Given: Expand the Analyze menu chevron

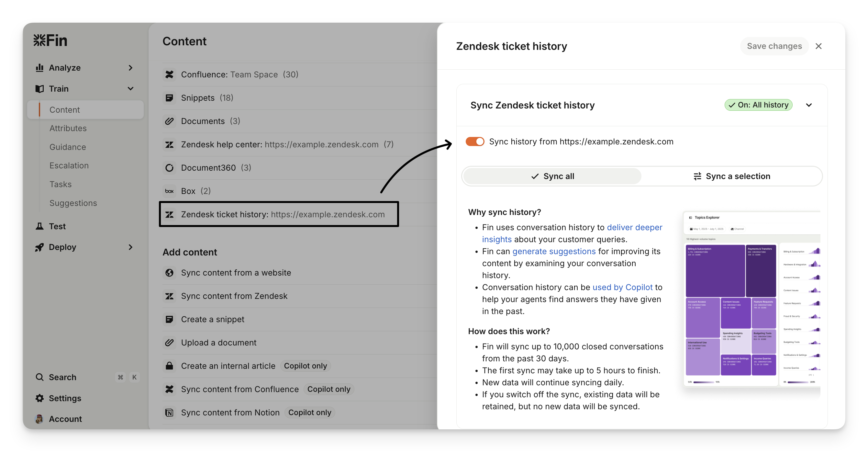Looking at the screenshot, I should (x=131, y=68).
